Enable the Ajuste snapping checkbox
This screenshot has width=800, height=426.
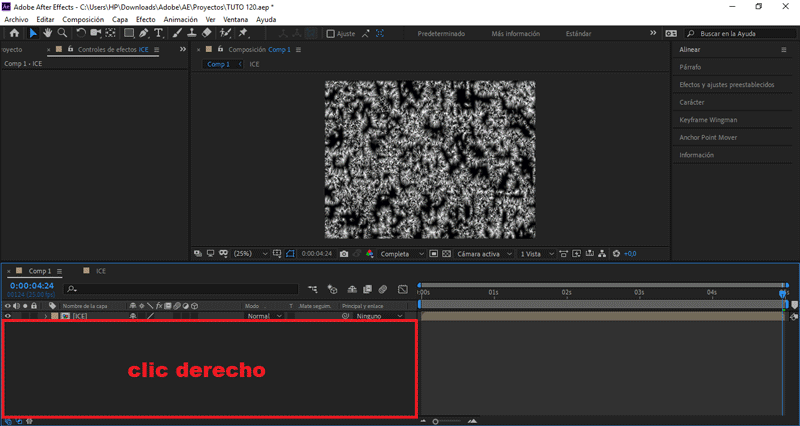(x=331, y=33)
